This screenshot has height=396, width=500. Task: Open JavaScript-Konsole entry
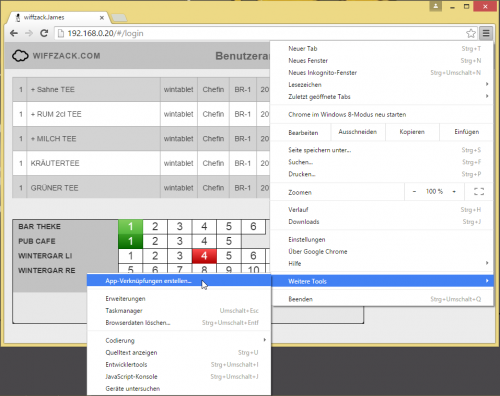click(179, 377)
